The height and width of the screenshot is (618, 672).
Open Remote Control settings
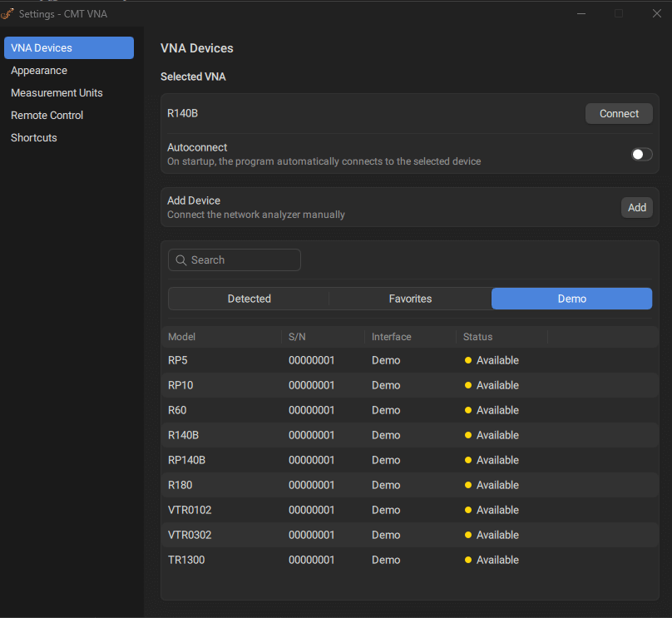point(47,116)
